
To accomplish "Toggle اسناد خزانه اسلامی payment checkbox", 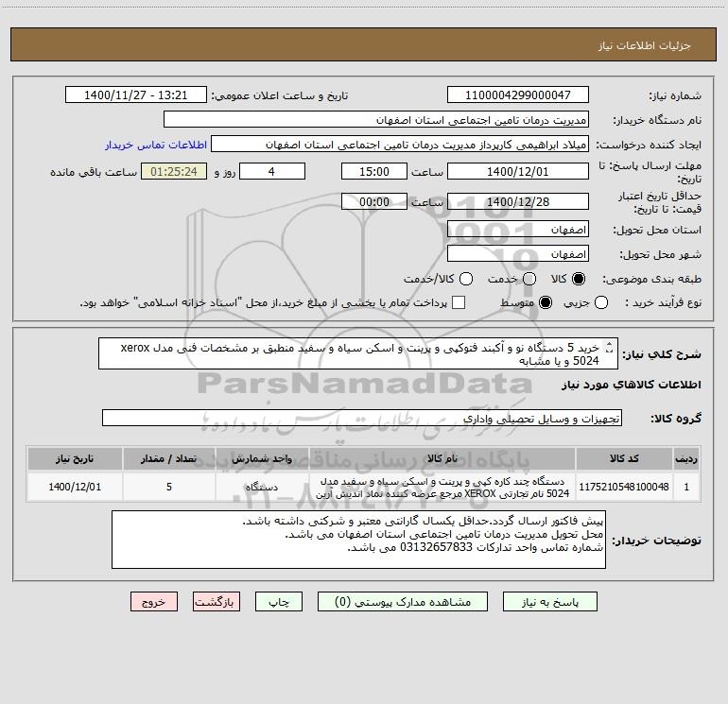I will pos(459,302).
